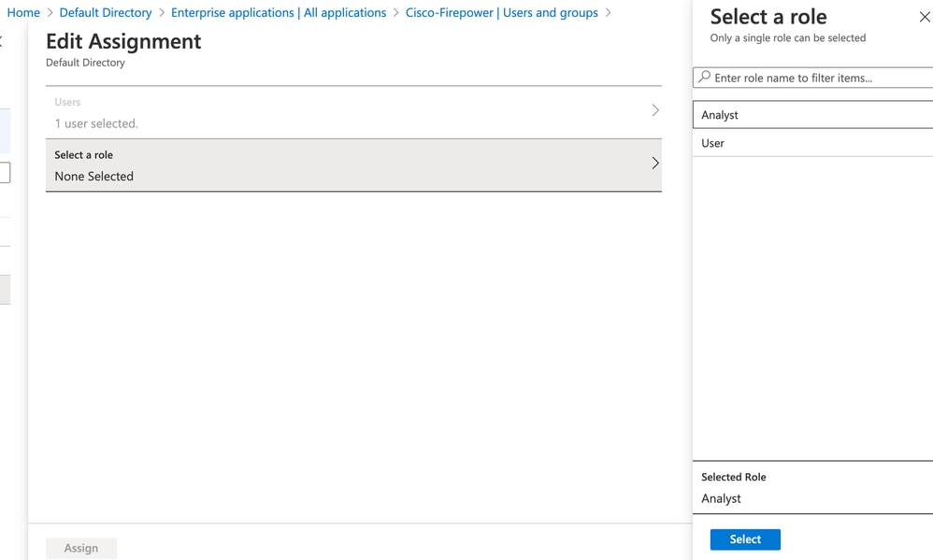Choose the User role from the list

pyautogui.click(x=812, y=143)
